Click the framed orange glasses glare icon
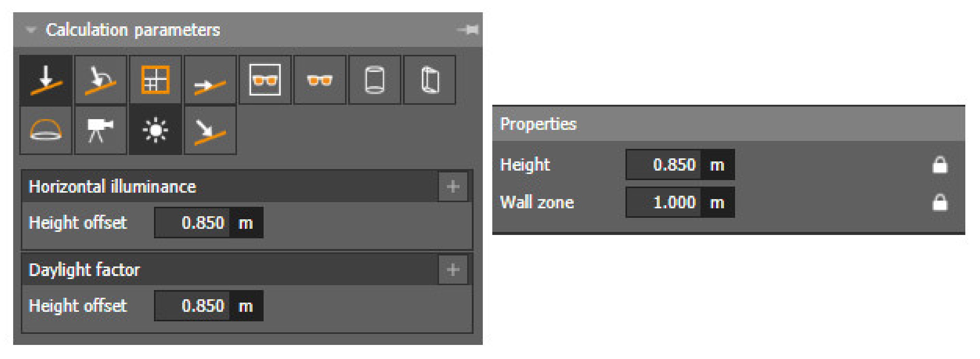 [265, 80]
